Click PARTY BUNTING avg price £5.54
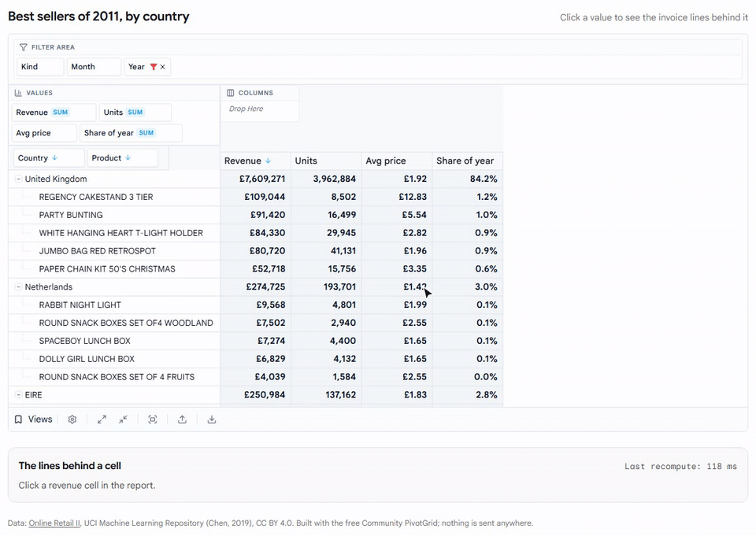The height and width of the screenshot is (536, 756). click(397, 215)
